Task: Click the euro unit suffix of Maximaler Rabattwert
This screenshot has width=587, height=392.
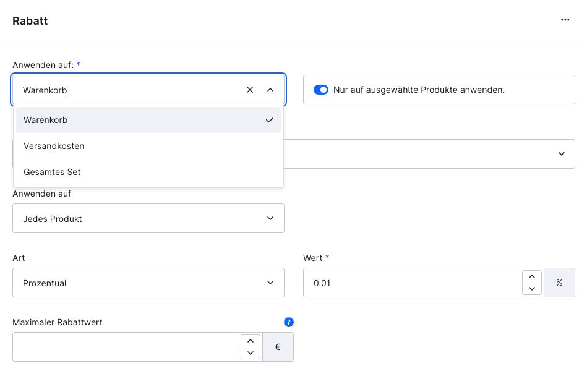Action: pos(278,347)
